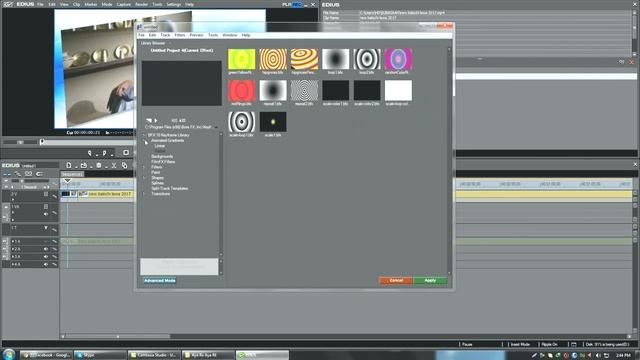Click the Open Project icon in timeline toolbar
640x360 pixels.
tap(83, 165)
